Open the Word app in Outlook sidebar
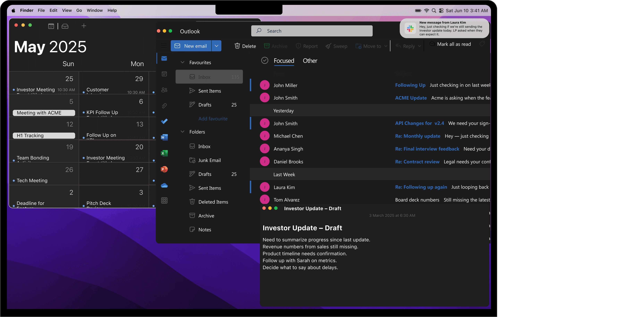Viewport: 644px width, 317px height. (x=164, y=137)
